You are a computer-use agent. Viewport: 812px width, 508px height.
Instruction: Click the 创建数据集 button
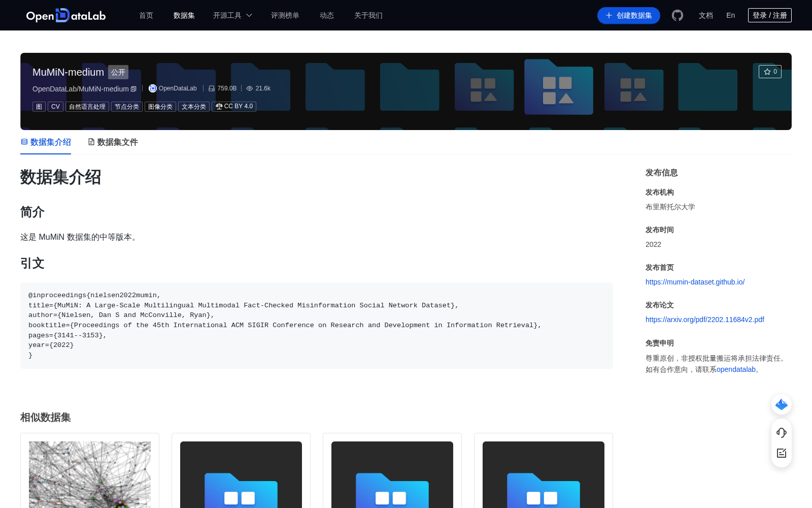pos(629,15)
